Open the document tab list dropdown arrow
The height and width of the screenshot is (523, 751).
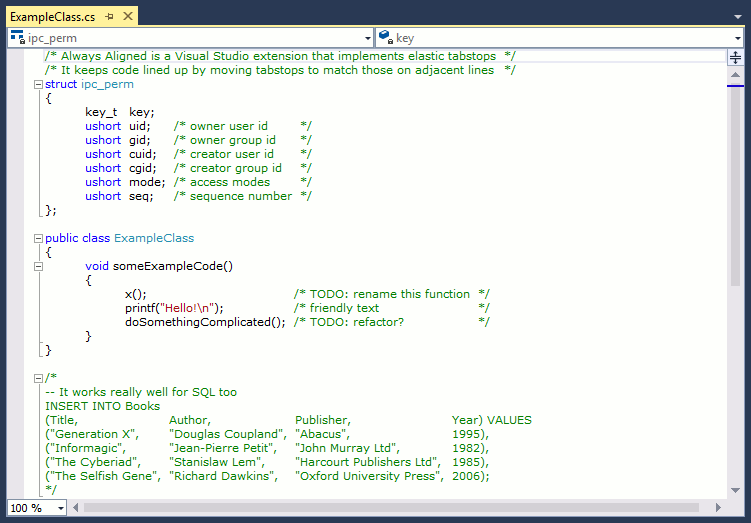(738, 17)
